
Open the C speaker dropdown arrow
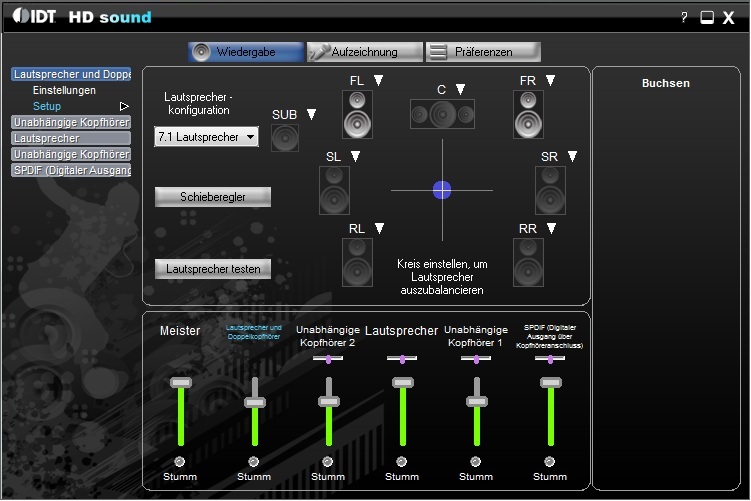point(460,89)
